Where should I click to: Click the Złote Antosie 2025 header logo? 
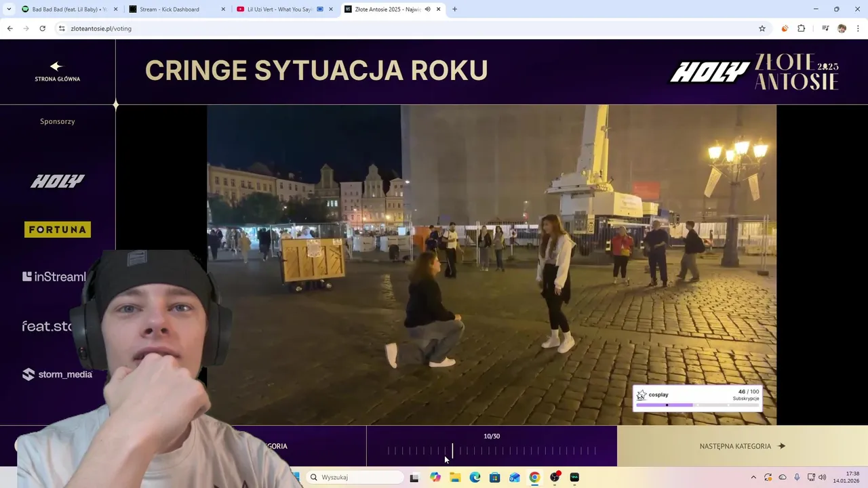pyautogui.click(x=797, y=72)
